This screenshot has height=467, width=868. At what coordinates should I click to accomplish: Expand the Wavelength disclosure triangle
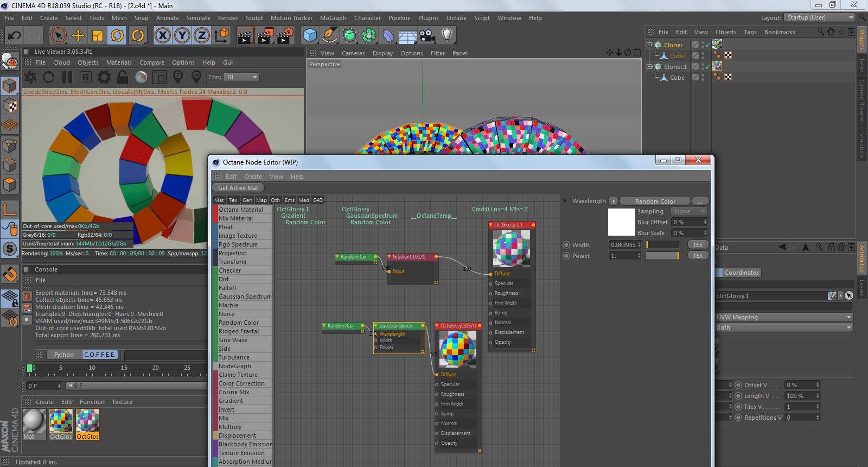[x=565, y=201]
